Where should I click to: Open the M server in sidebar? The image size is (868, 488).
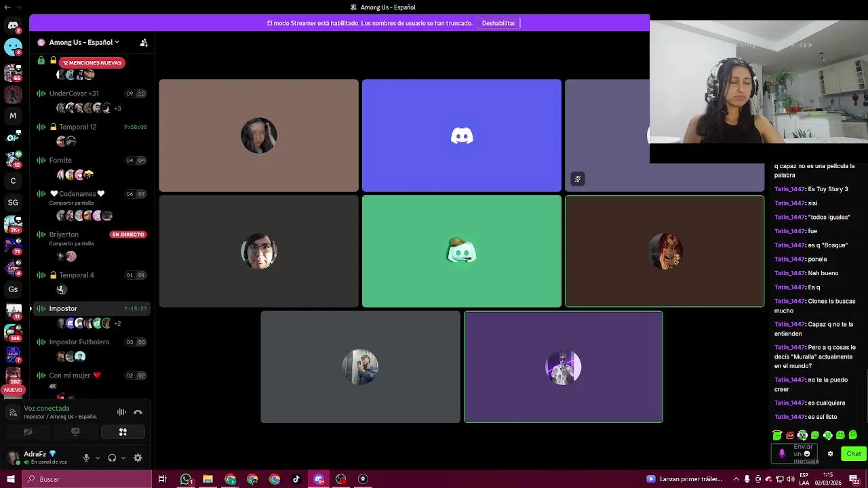click(13, 116)
